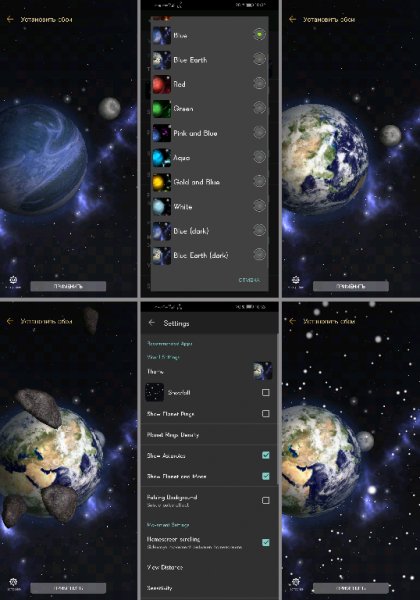Select the Blue radio button

coord(259,34)
